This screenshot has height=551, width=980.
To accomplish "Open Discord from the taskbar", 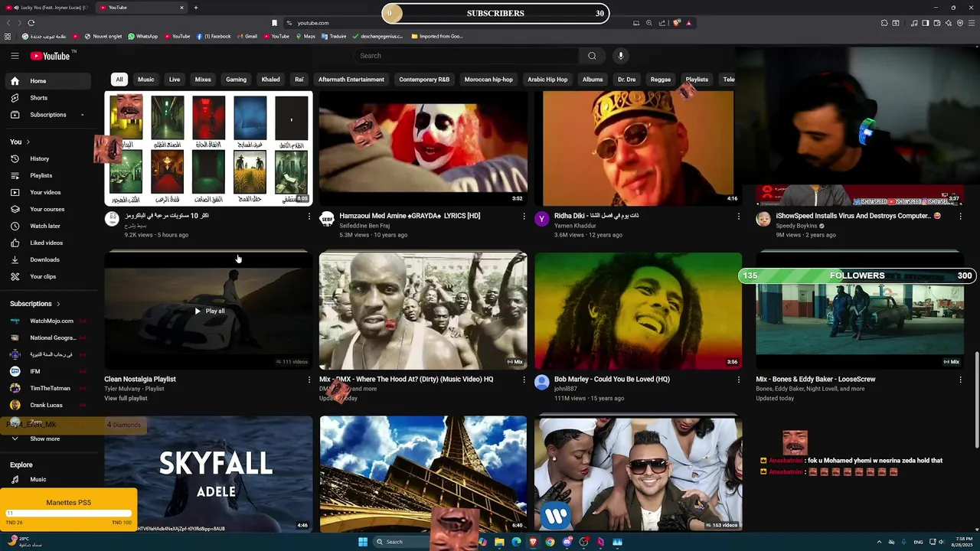I will pos(567,543).
